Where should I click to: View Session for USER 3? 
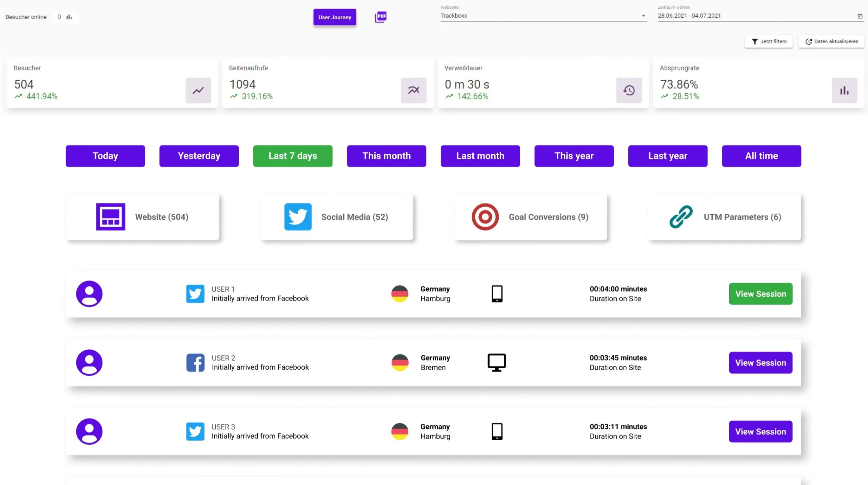click(x=760, y=431)
